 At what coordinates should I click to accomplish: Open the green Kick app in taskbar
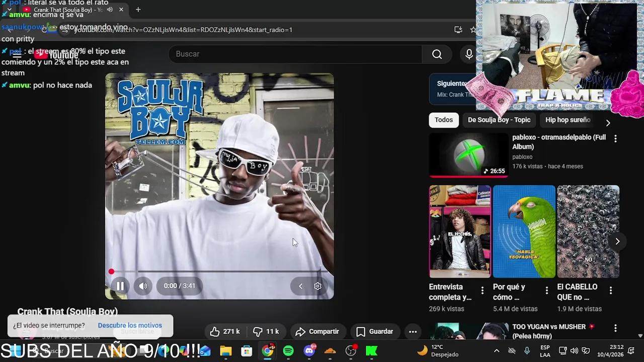372,350
